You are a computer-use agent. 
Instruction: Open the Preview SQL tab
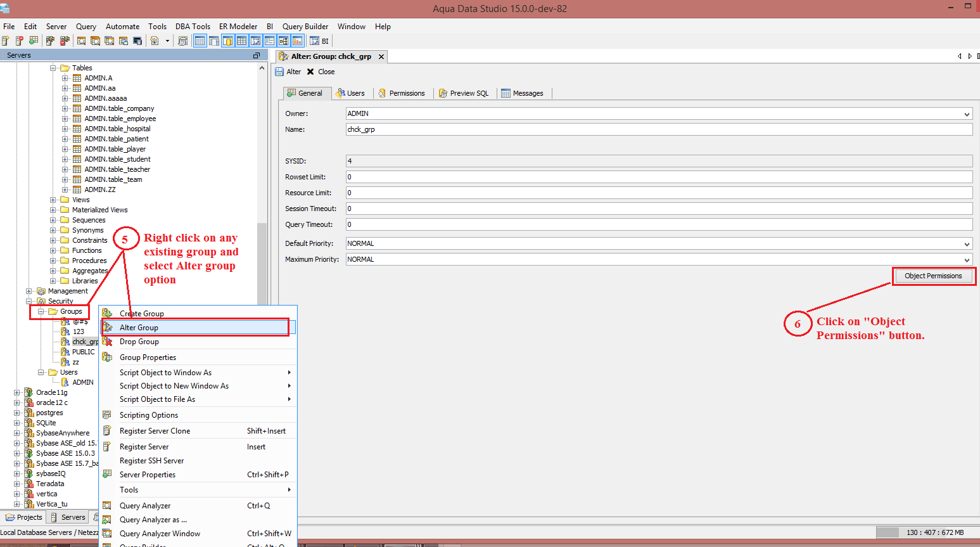point(464,93)
